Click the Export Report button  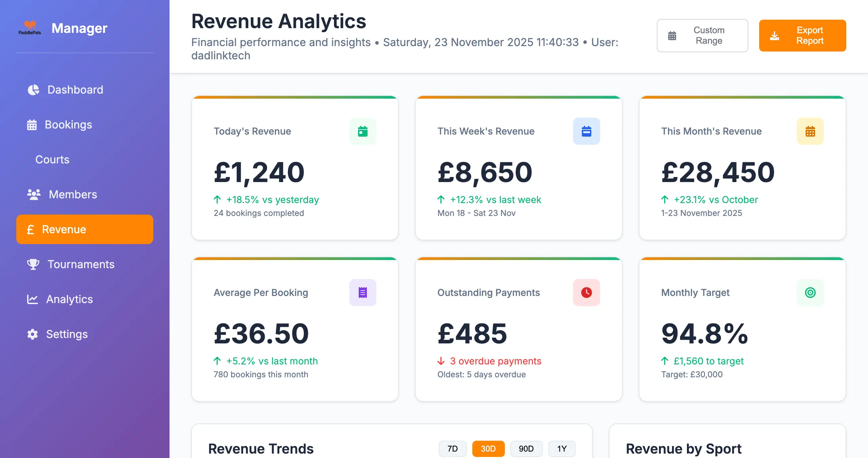[802, 35]
